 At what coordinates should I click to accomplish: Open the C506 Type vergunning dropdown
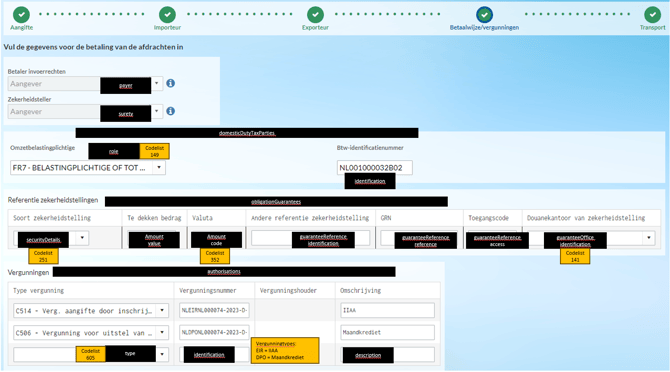(162, 332)
